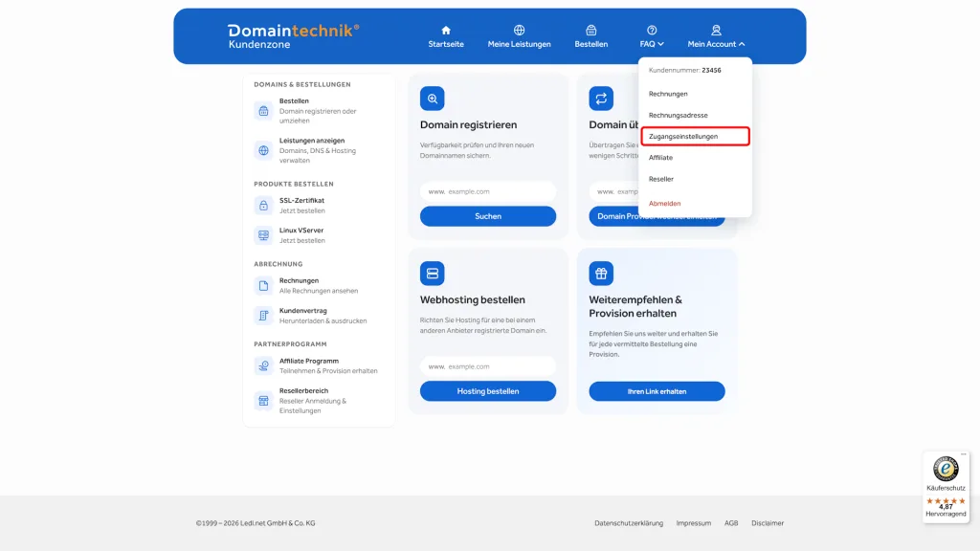Click the Startseite home icon
Screen dimensions: 980x551
coord(446,30)
